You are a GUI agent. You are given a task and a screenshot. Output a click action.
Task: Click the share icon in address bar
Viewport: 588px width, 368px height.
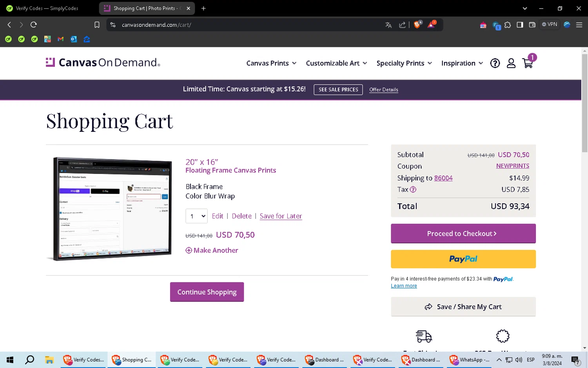point(402,25)
